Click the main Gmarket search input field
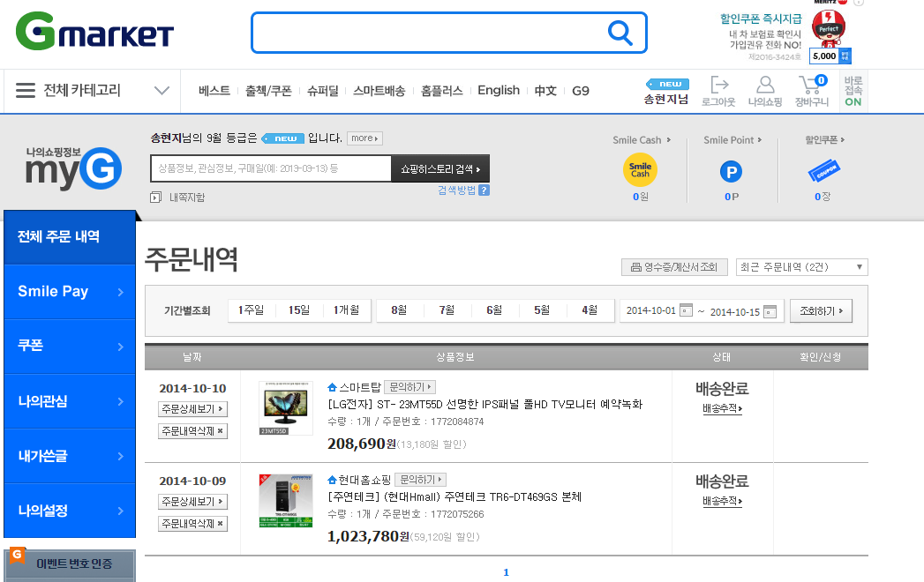This screenshot has width=924, height=582. click(x=428, y=34)
